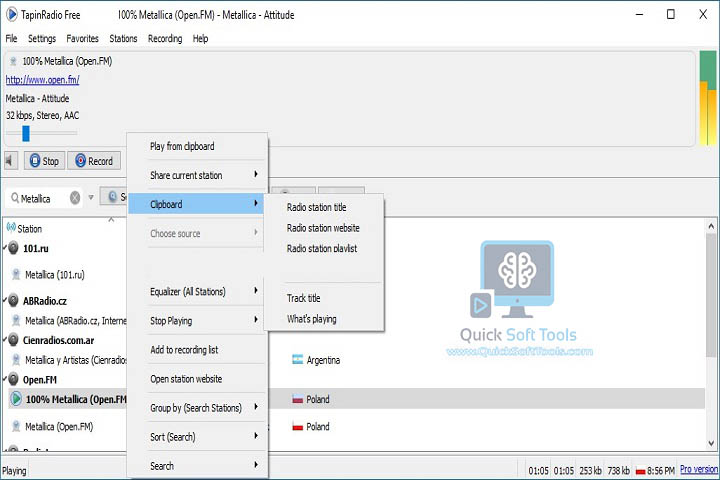720x480 pixels.
Task: Copy Radio station playlist to clipboard
Action: click(324, 248)
